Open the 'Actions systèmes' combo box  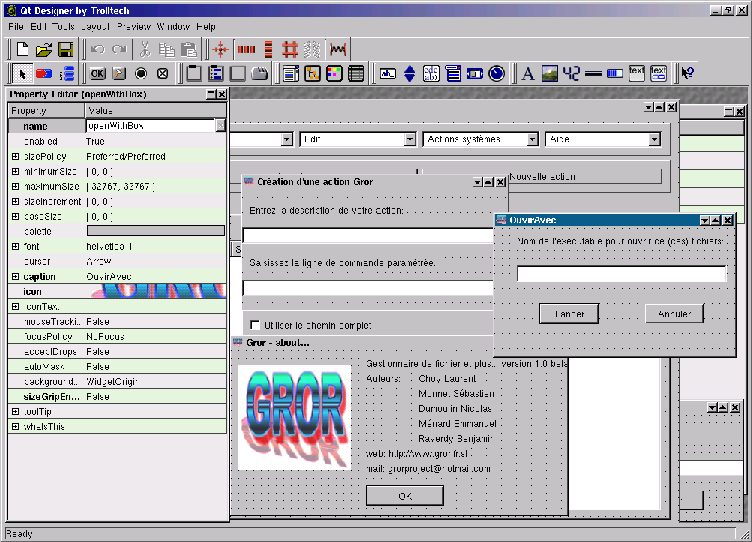[x=480, y=139]
